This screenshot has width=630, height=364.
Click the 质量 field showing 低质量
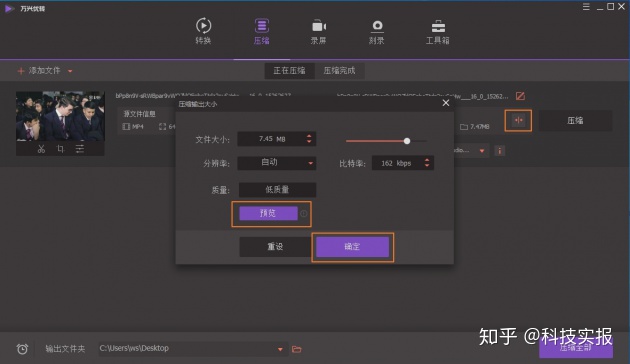[x=277, y=190]
